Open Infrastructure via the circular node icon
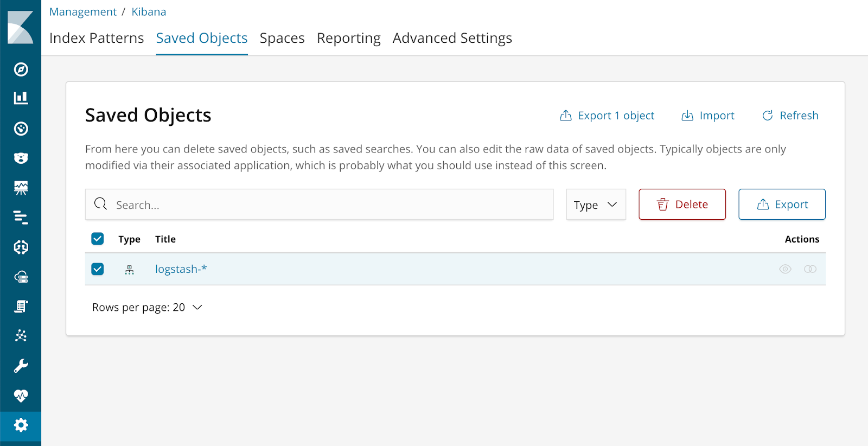The image size is (868, 446). pos(21,247)
